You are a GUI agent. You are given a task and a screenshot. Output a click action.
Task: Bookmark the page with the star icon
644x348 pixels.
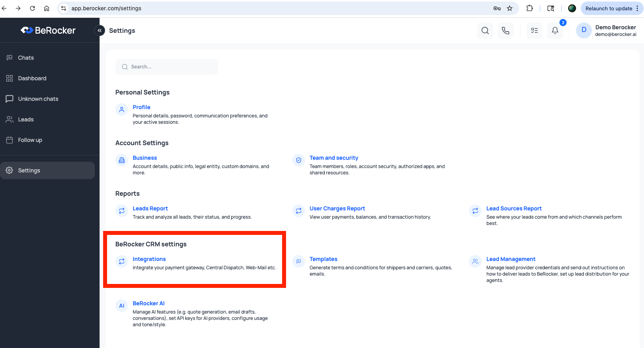[510, 8]
